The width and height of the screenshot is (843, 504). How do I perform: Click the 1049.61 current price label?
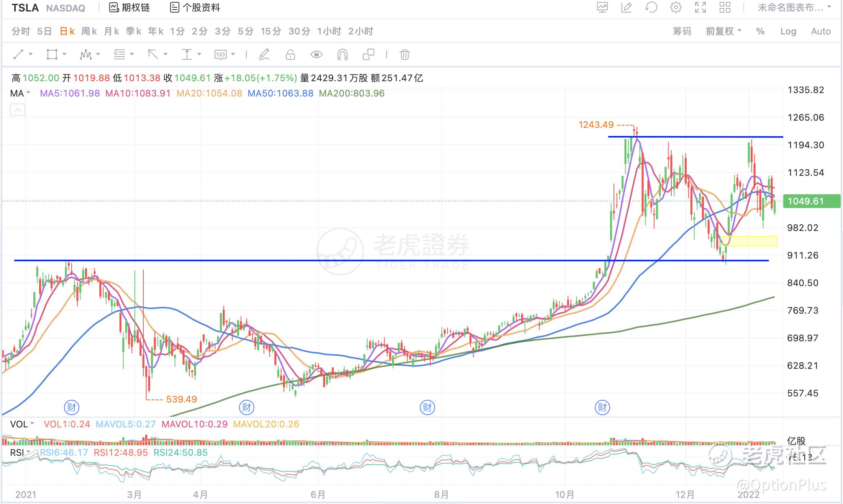coord(811,201)
